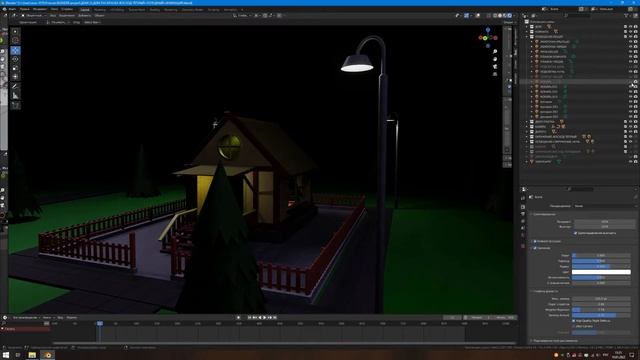Click the Sampling Render samples field
The width and height of the screenshot is (640, 360).
pos(604,222)
